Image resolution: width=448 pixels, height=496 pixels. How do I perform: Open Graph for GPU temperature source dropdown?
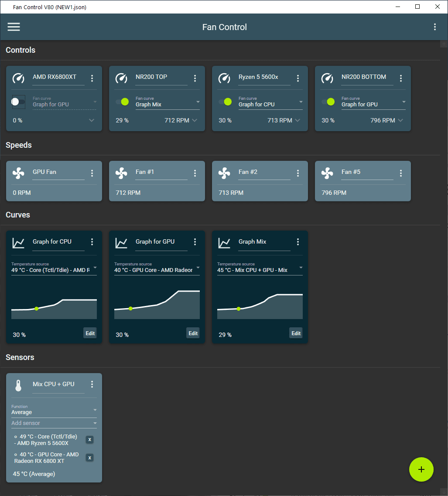(x=157, y=268)
